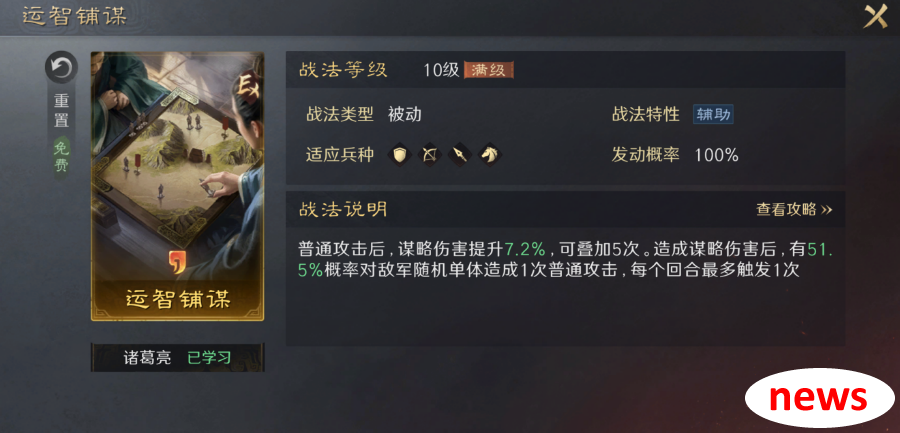
Task: Click the 诸葛亮 已学习 hero label
Action: [x=177, y=358]
